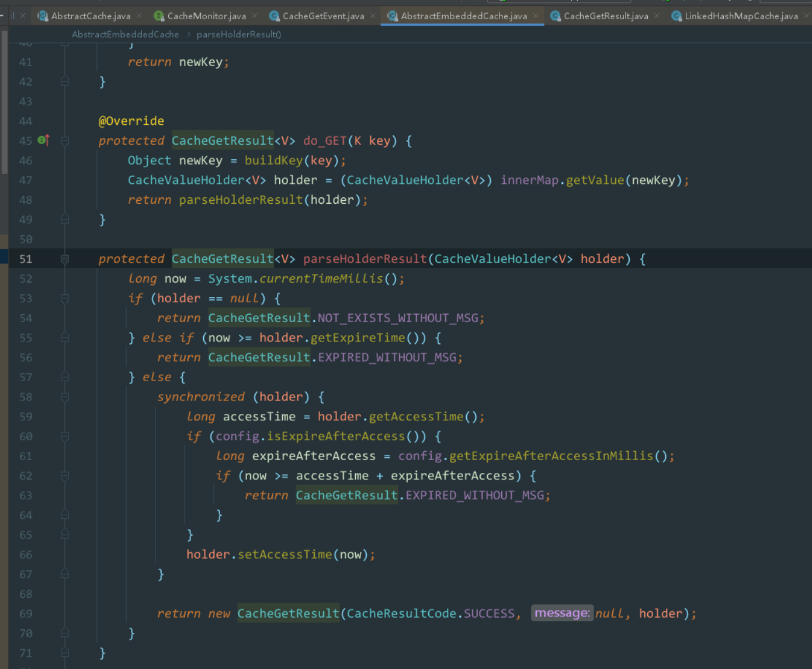812x669 pixels.
Task: Close the CacheMonitor.java tab
Action: point(255,16)
